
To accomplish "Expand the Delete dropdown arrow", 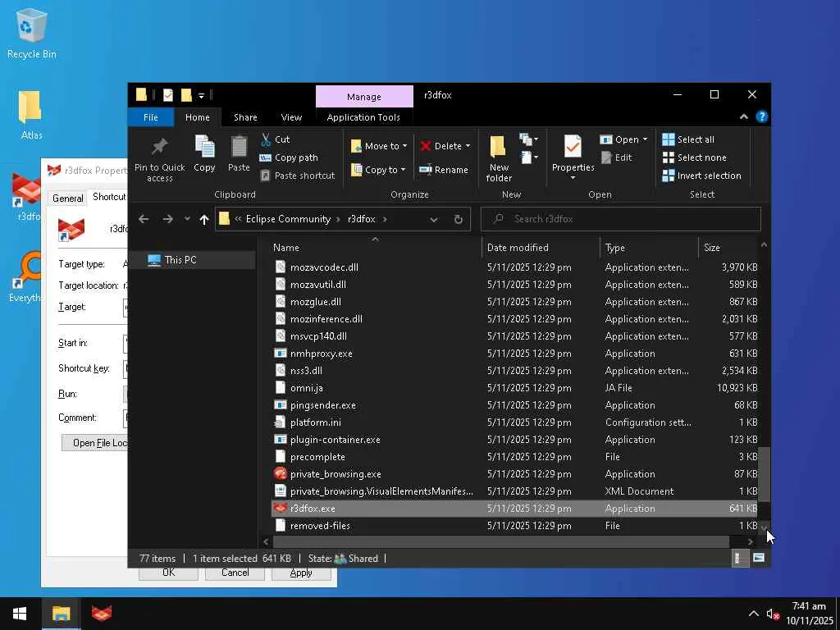I will click(468, 146).
